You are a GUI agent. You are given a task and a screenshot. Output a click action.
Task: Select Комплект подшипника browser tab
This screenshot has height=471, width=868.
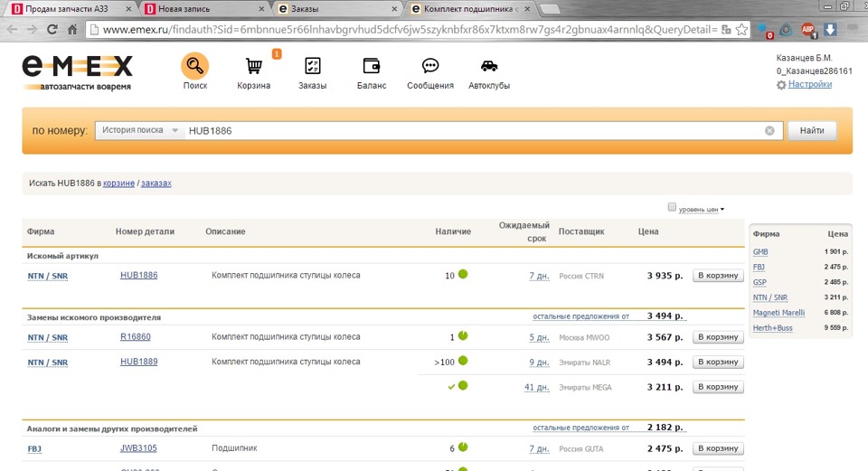[470, 8]
